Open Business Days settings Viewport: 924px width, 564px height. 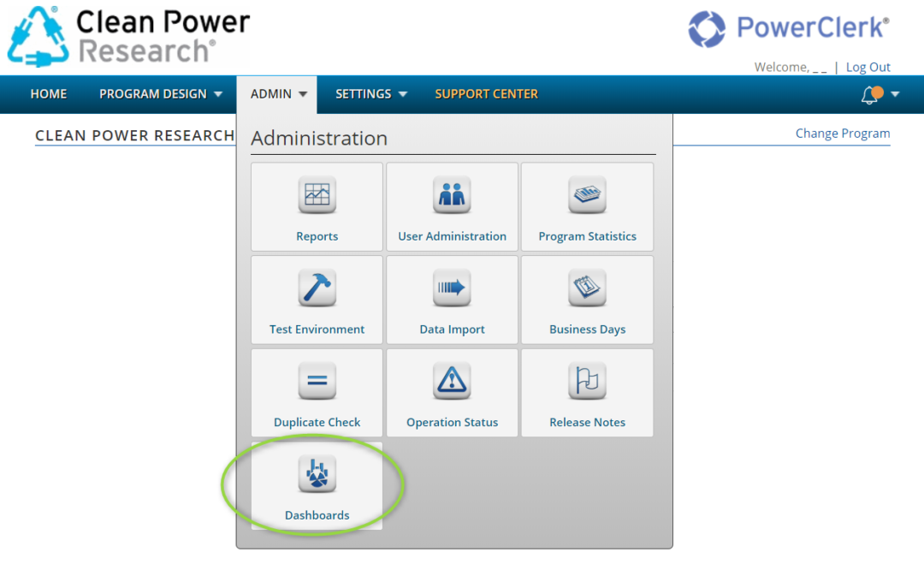(x=587, y=300)
